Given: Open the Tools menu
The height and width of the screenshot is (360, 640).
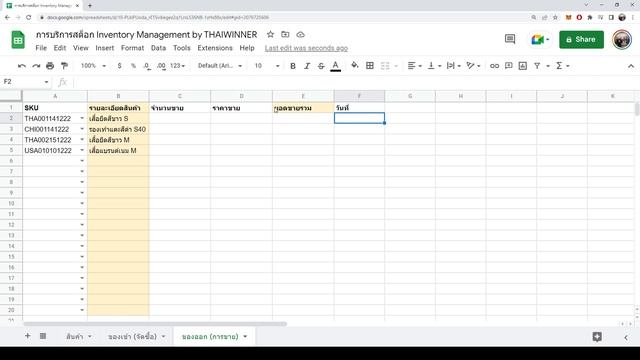Looking at the screenshot, I should click(182, 48).
